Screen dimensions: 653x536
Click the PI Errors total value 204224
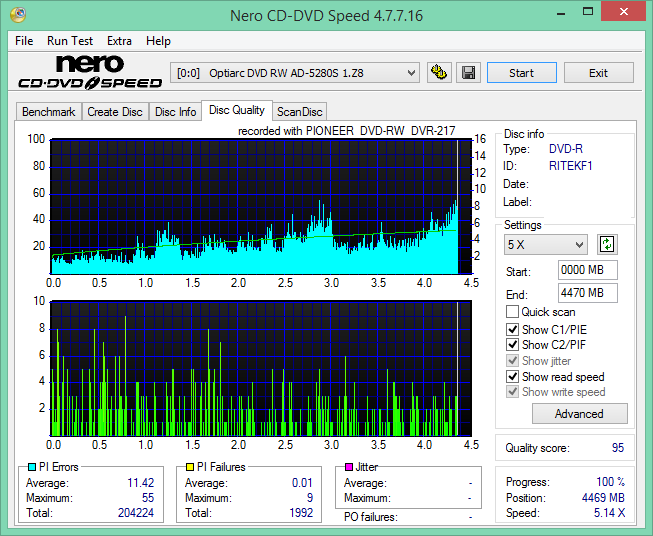click(x=136, y=513)
